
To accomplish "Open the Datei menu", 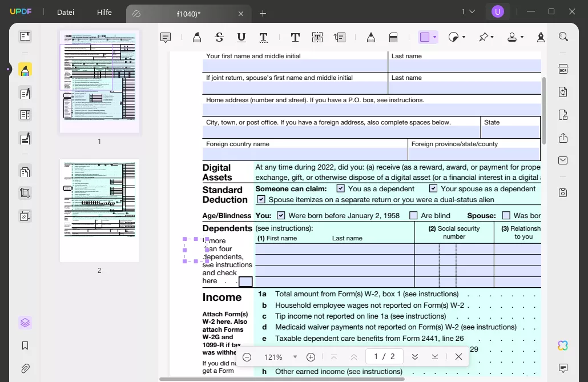I will pos(65,12).
